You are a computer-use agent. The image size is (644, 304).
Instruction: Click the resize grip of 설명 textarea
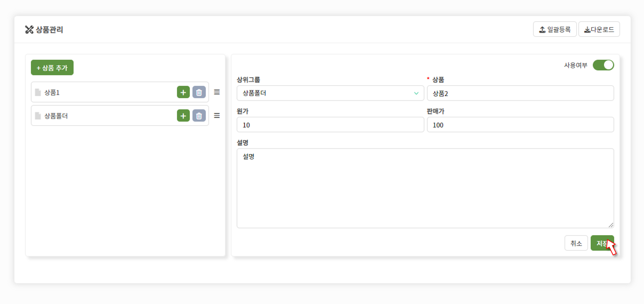[x=611, y=225]
